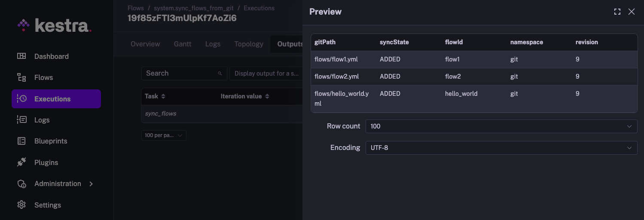Click the Settings gear icon in sidebar
Screen dimensions: 644x220
pos(21,205)
